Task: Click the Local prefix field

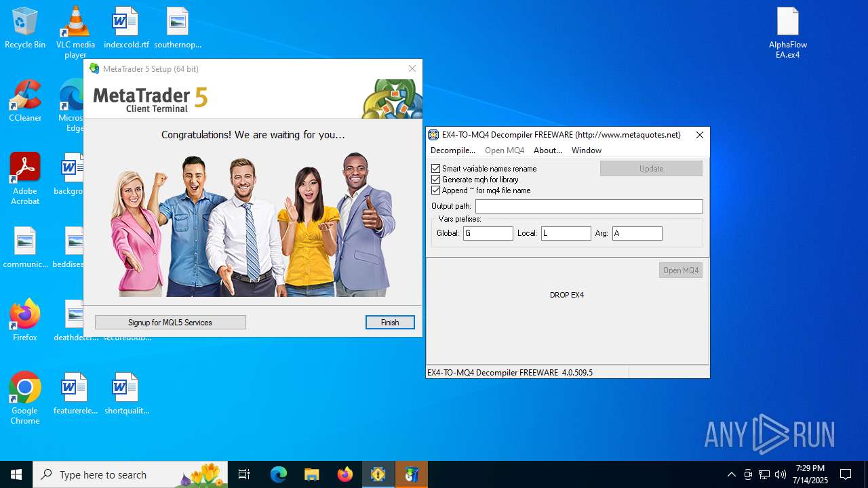Action: [x=566, y=233]
